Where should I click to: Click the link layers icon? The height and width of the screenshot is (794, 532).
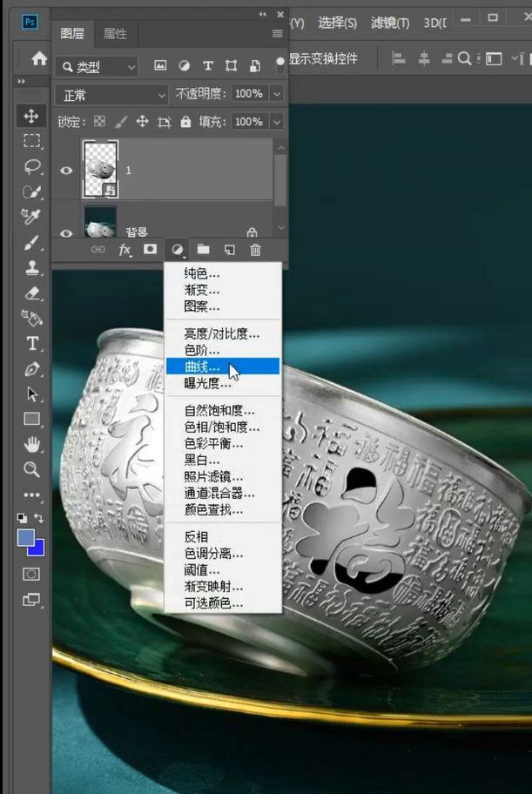[x=98, y=250]
